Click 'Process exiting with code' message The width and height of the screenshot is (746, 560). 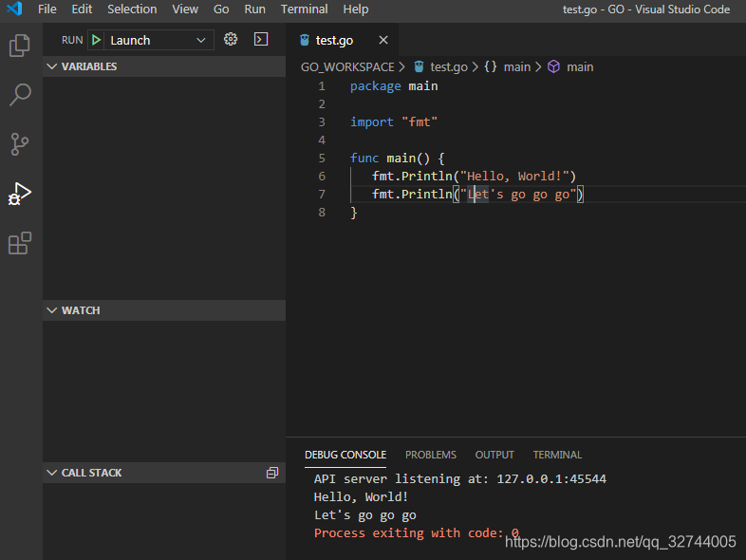[x=417, y=532]
